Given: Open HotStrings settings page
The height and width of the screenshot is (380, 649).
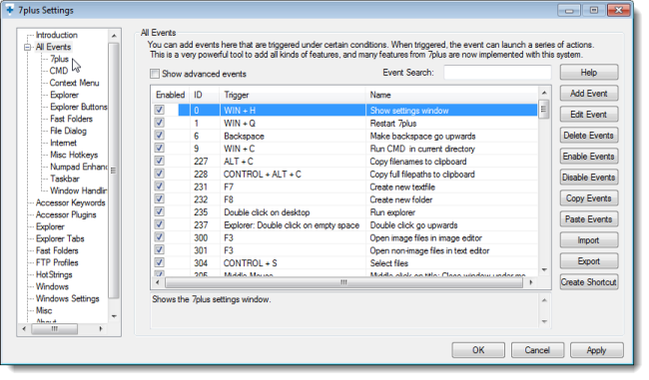Looking at the screenshot, I should pyautogui.click(x=54, y=275).
